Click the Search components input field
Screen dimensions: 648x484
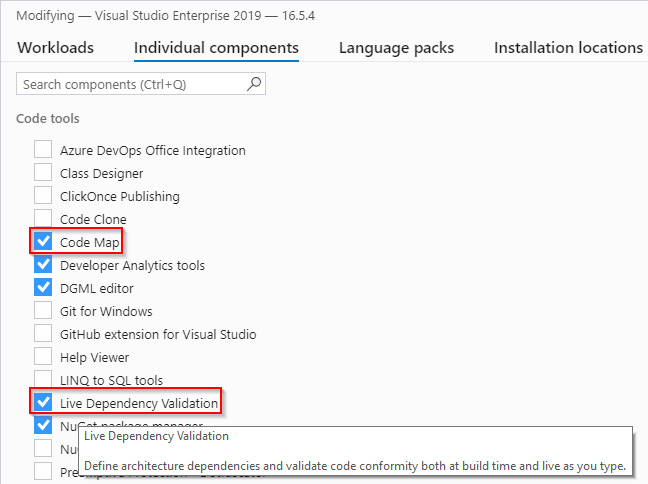click(141, 84)
